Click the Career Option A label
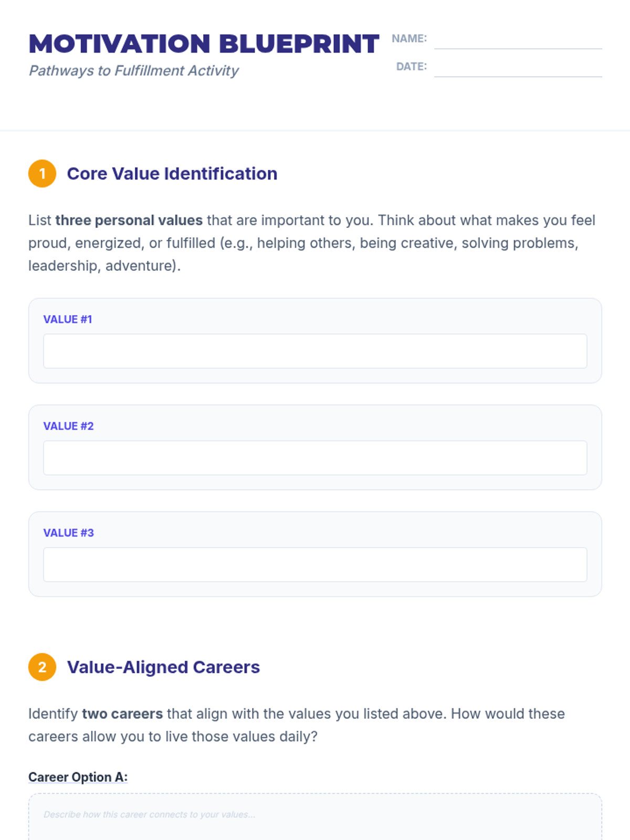This screenshot has width=630, height=840. point(78,777)
